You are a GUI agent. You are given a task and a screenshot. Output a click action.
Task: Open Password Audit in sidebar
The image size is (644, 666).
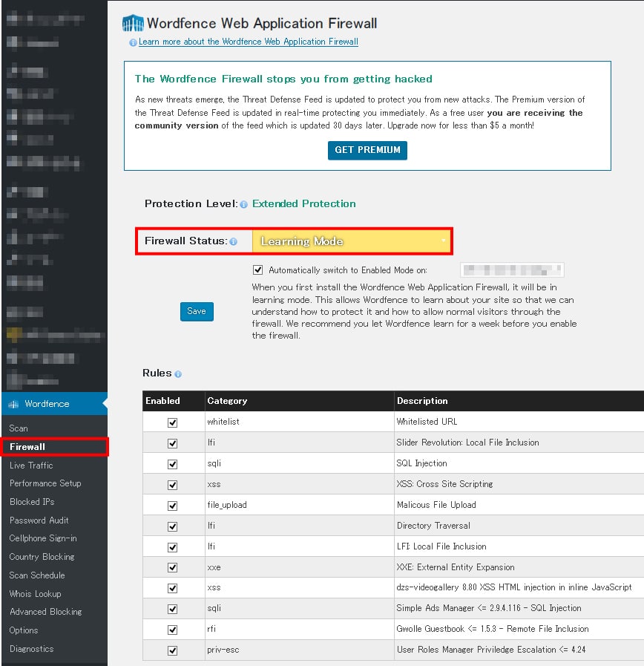click(x=39, y=520)
